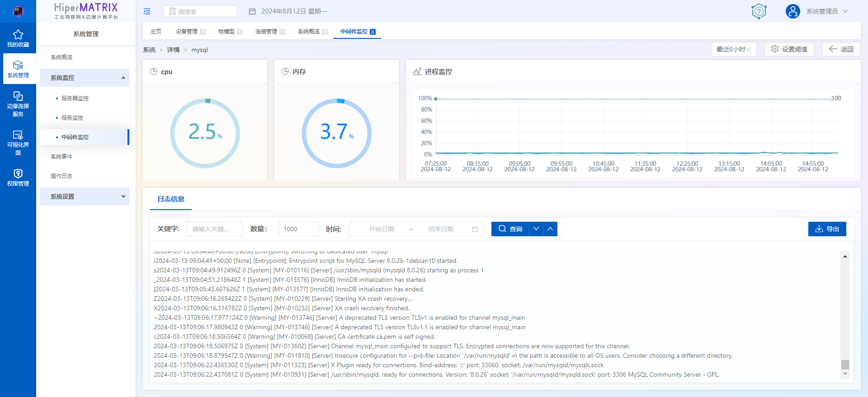Open My Favorites (我的收藏) star icon
868x397 pixels.
pos(18,35)
